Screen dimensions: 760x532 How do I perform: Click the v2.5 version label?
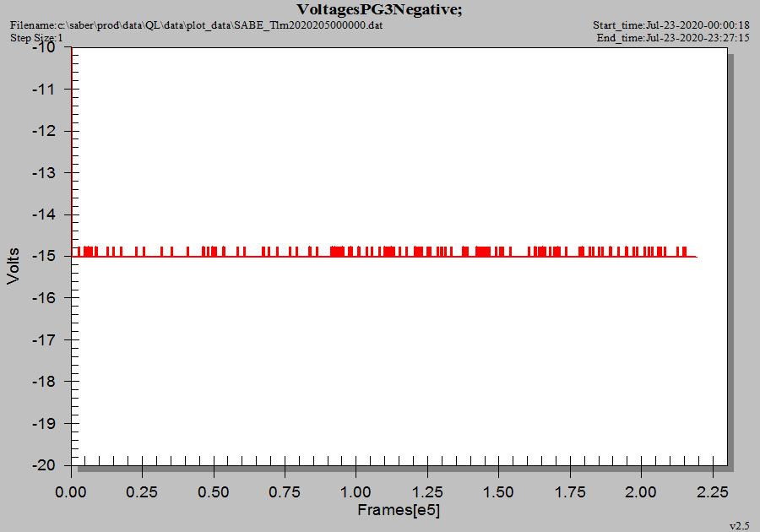[739, 526]
